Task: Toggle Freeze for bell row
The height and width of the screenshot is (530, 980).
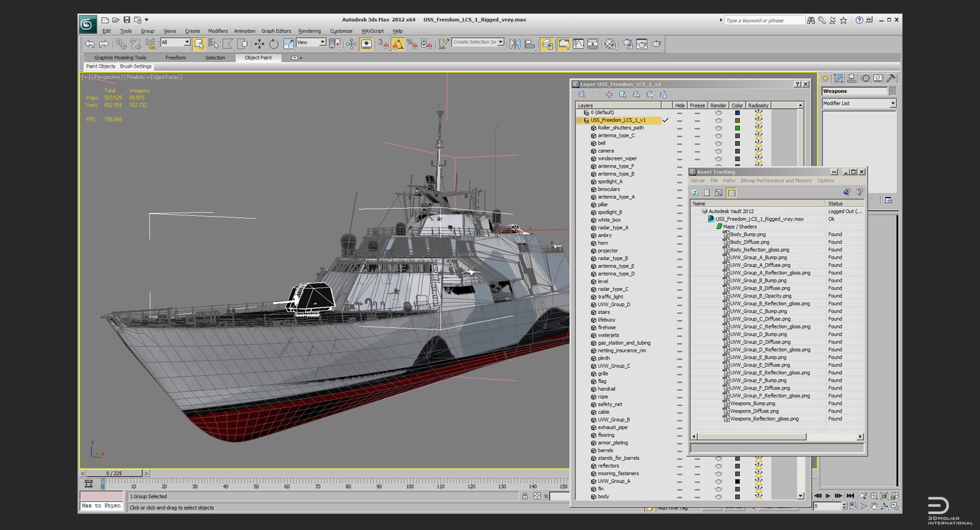Action: (697, 143)
